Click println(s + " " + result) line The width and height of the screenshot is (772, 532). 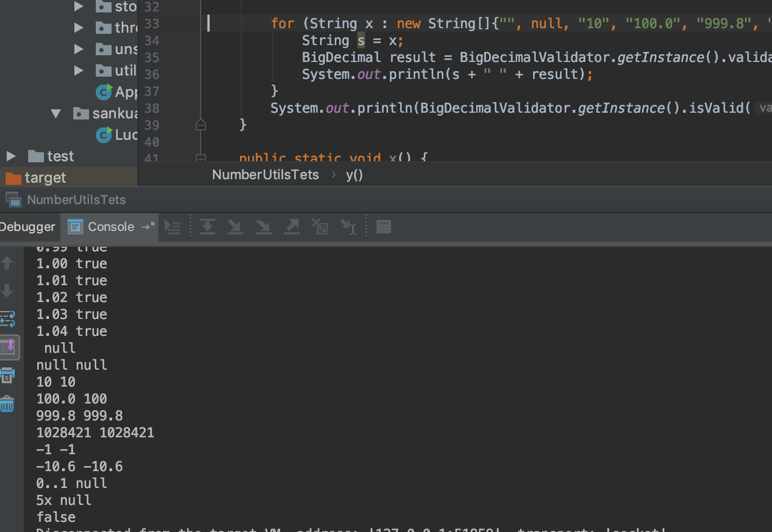pos(447,74)
